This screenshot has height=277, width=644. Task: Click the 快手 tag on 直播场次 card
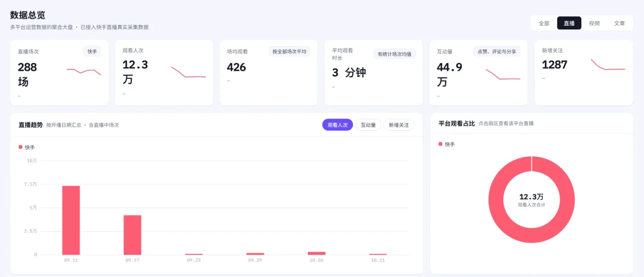pos(92,52)
